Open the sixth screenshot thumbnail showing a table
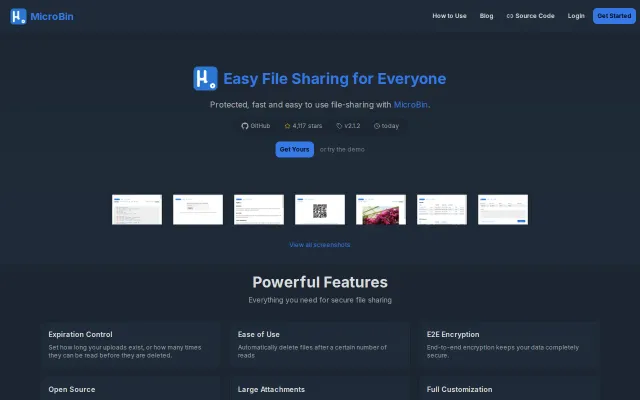This screenshot has width=640, height=400. tap(442, 209)
